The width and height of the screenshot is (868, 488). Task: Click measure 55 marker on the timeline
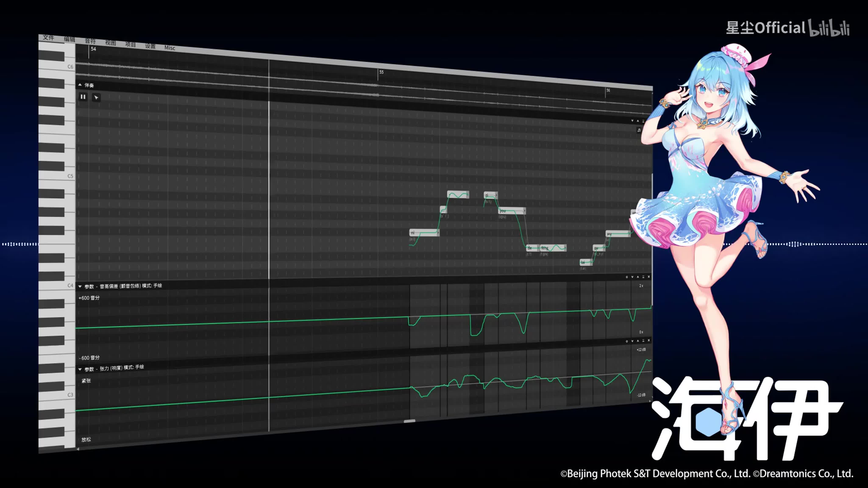click(381, 72)
